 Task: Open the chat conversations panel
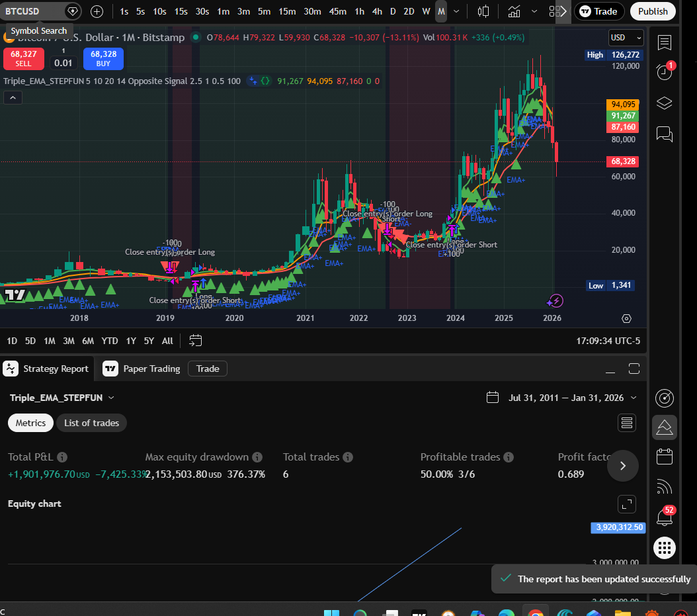click(x=664, y=134)
